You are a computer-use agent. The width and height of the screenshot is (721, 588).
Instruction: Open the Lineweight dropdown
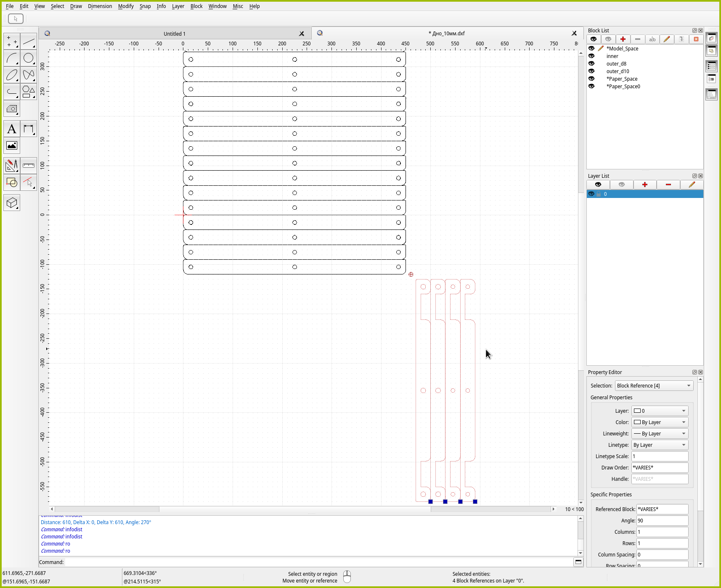[660, 434]
